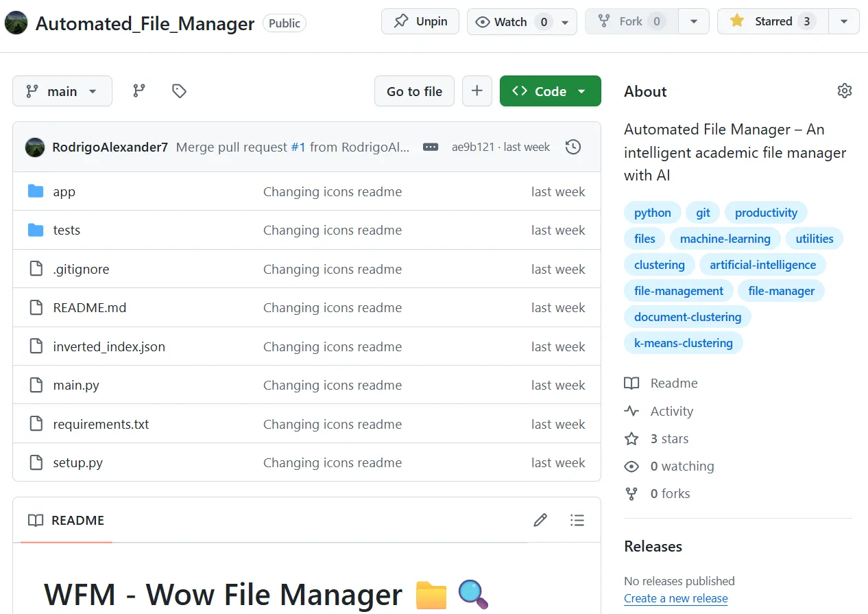Edit the README with the pencil icon

pos(540,520)
